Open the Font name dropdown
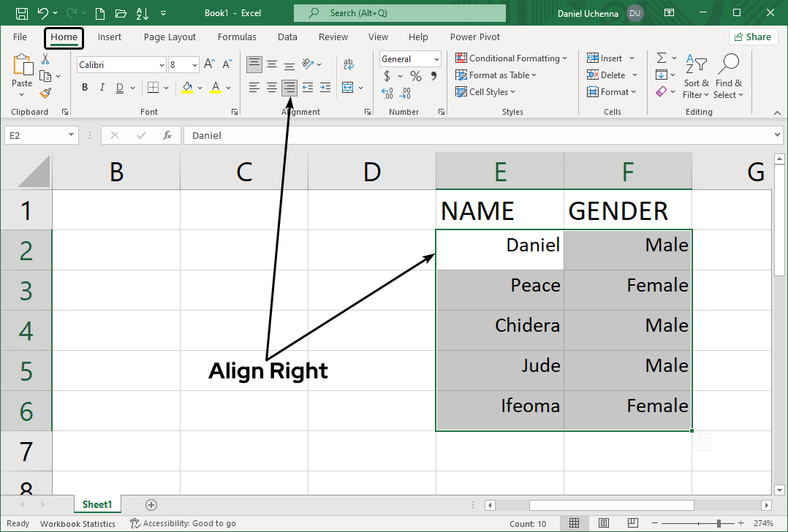The height and width of the screenshot is (532, 788). (163, 64)
